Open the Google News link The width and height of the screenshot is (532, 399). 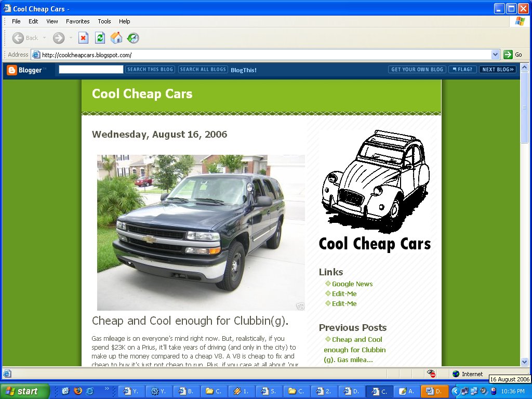(352, 284)
